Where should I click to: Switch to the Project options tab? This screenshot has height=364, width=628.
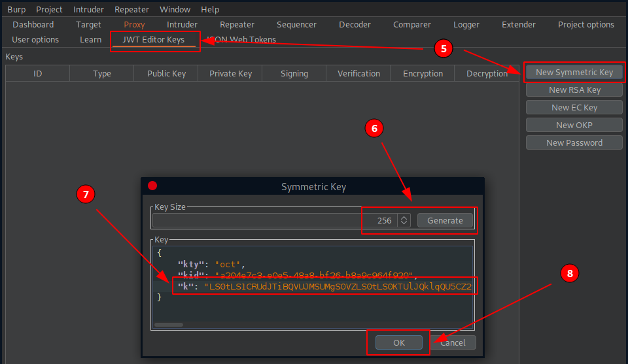(x=586, y=24)
